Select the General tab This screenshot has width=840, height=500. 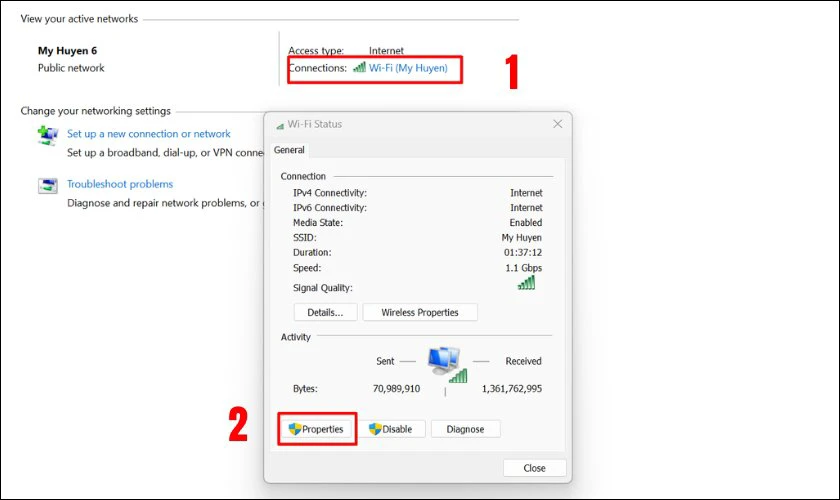point(289,150)
